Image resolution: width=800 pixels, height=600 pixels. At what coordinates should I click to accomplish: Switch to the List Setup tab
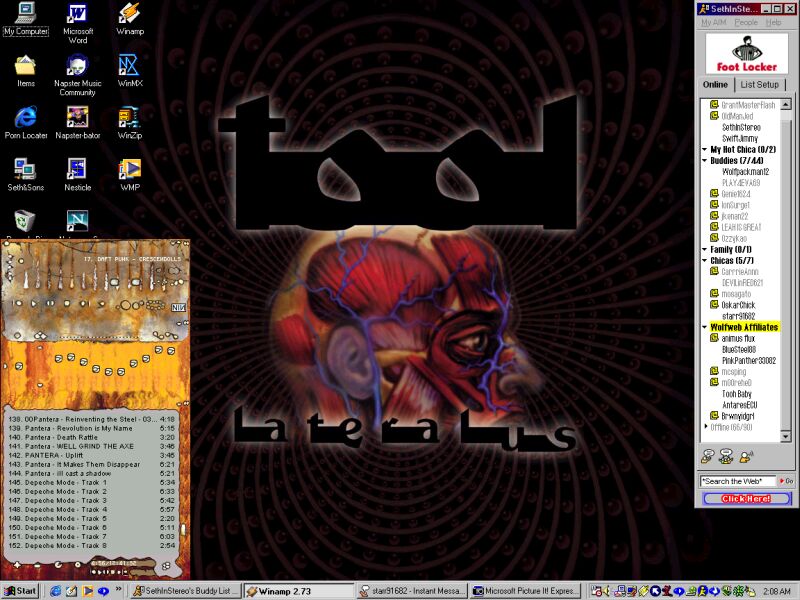coord(759,85)
